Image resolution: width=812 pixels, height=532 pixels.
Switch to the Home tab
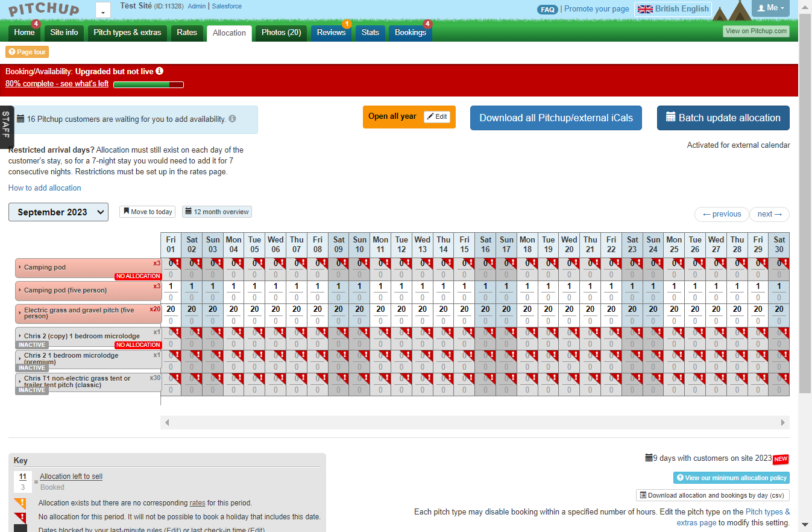[x=25, y=33]
